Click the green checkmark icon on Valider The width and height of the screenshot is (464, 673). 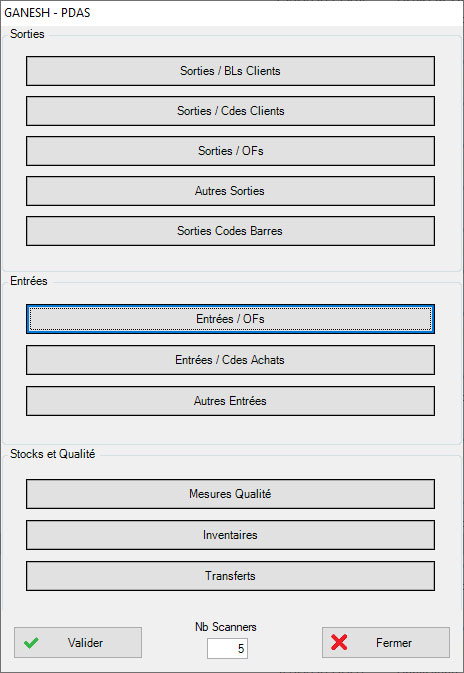(31, 643)
